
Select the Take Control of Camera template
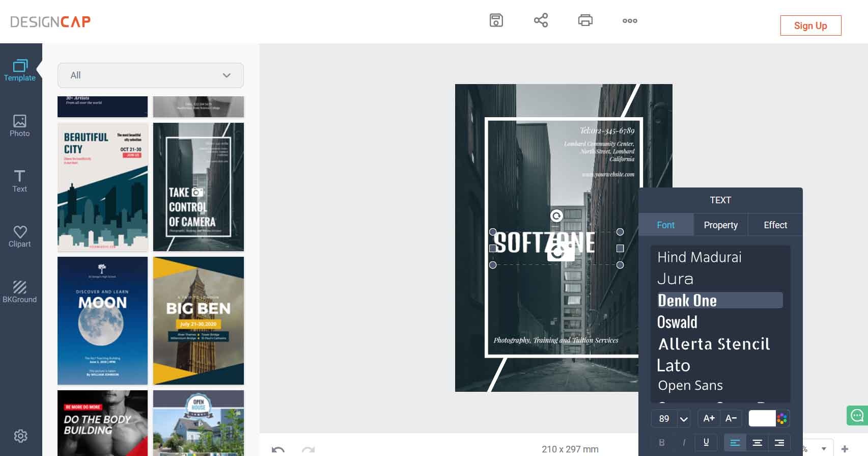pyautogui.click(x=199, y=187)
